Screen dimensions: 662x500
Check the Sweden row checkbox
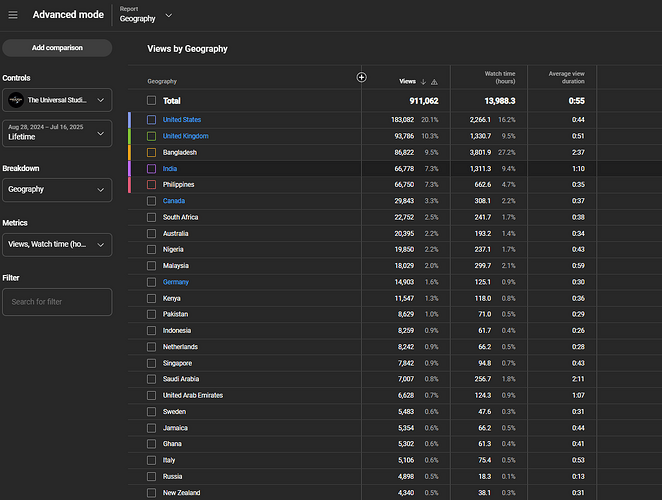coord(152,412)
